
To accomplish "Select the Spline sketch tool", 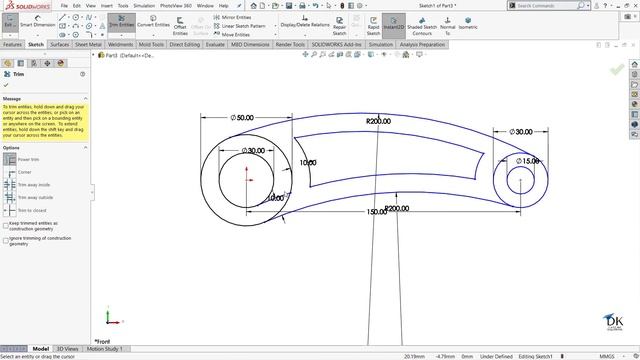I will [89, 18].
